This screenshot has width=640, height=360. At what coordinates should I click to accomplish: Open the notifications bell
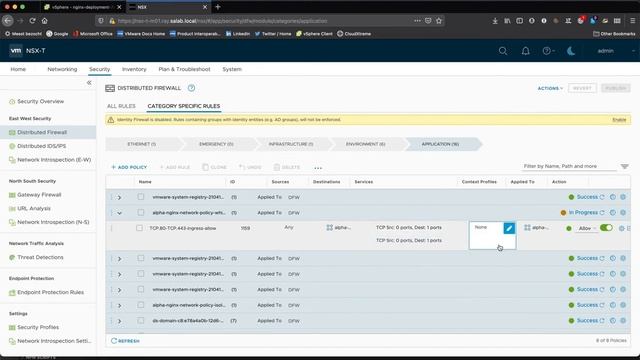click(x=526, y=51)
